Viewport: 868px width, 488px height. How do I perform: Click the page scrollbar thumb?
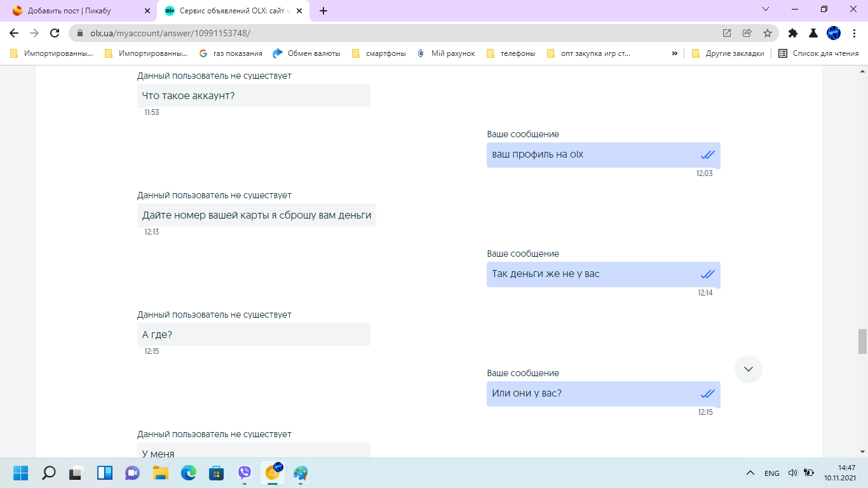pos(862,341)
